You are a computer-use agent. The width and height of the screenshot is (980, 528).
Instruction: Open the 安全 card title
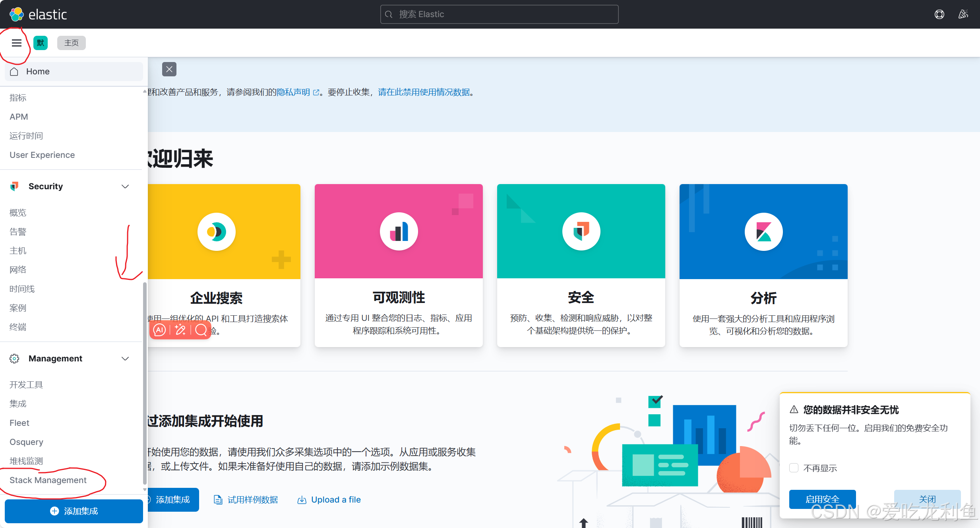581,298
